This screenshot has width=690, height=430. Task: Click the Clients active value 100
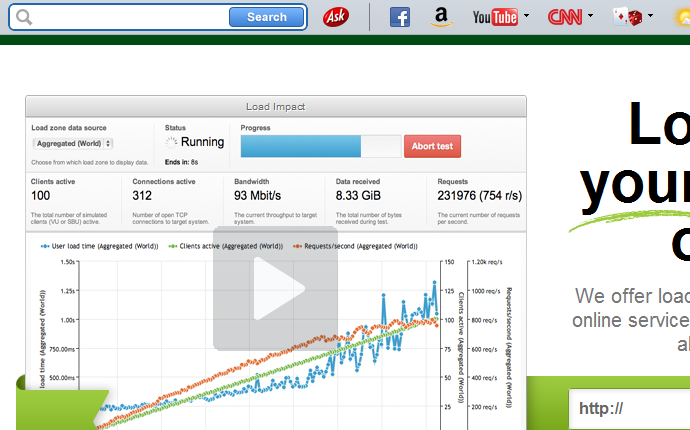(x=40, y=196)
